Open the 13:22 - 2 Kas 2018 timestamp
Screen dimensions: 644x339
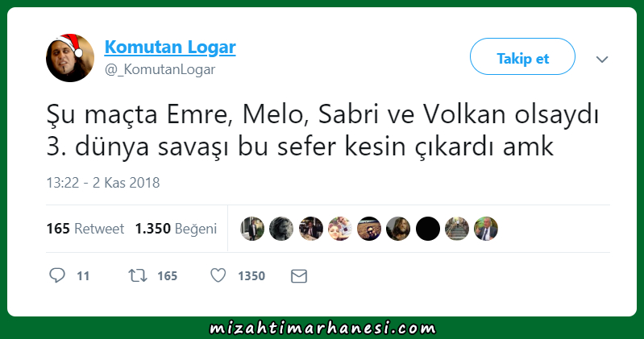click(103, 183)
